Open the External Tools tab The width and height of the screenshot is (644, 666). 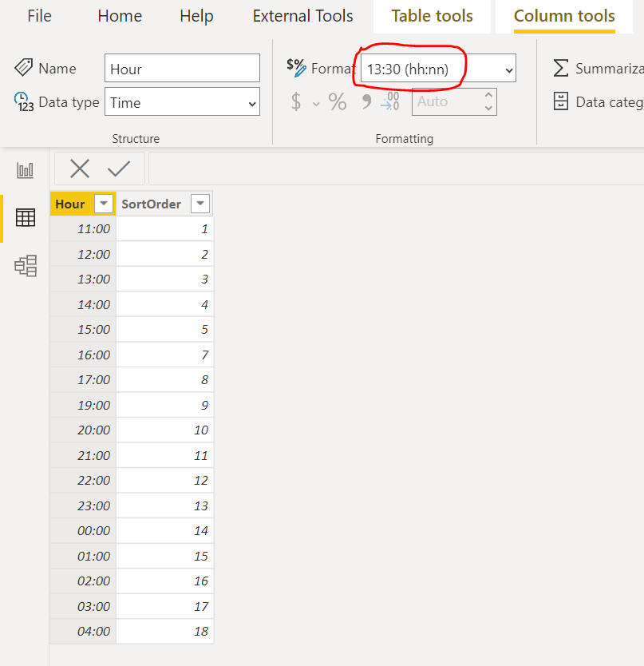302,16
